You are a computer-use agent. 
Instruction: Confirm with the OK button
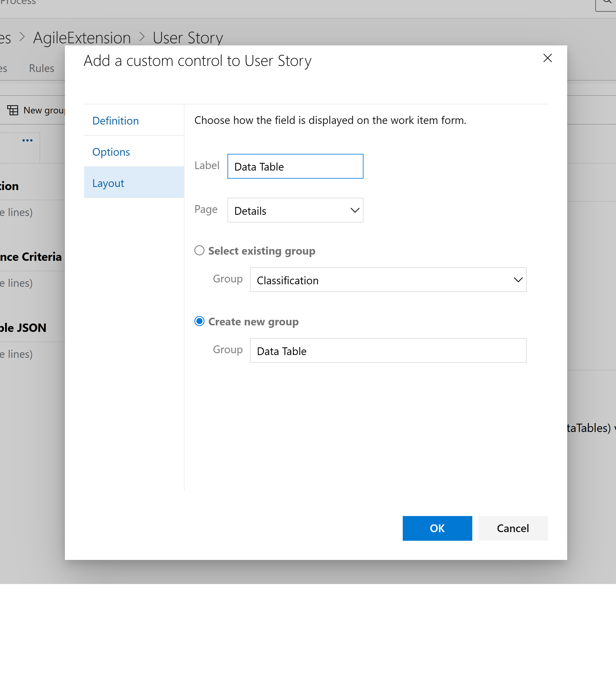pyautogui.click(x=437, y=528)
